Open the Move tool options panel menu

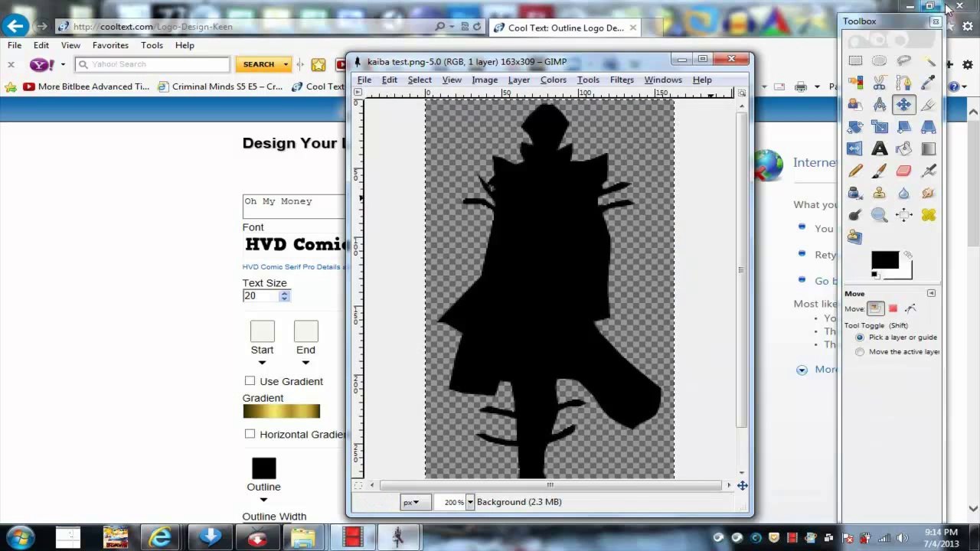click(931, 293)
